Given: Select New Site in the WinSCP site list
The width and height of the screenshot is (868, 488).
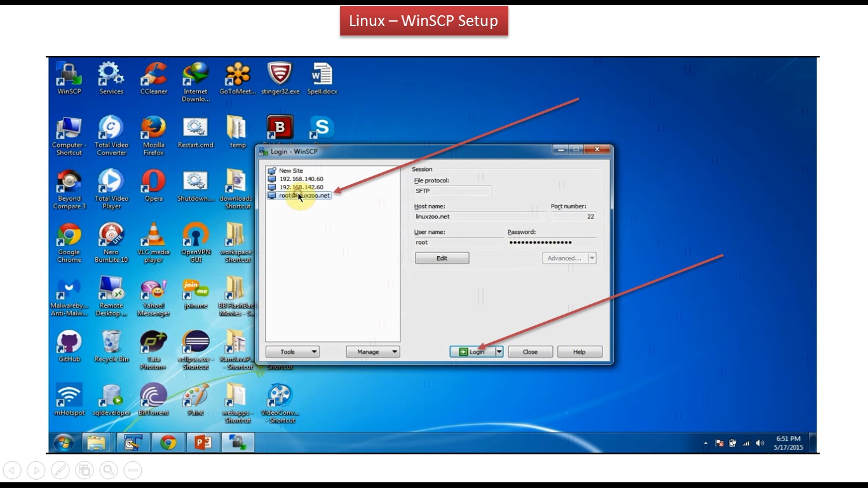Looking at the screenshot, I should [x=291, y=171].
